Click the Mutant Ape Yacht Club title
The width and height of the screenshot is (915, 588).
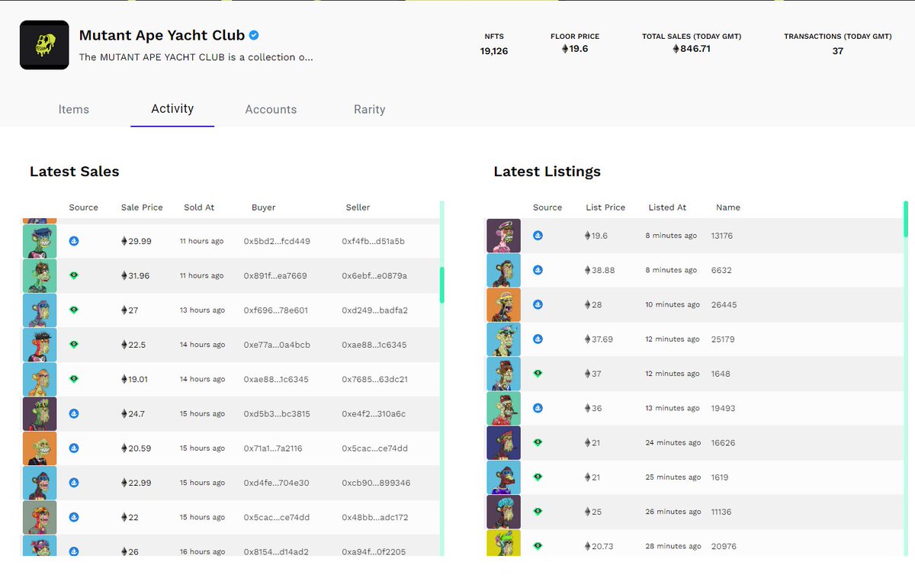point(162,35)
